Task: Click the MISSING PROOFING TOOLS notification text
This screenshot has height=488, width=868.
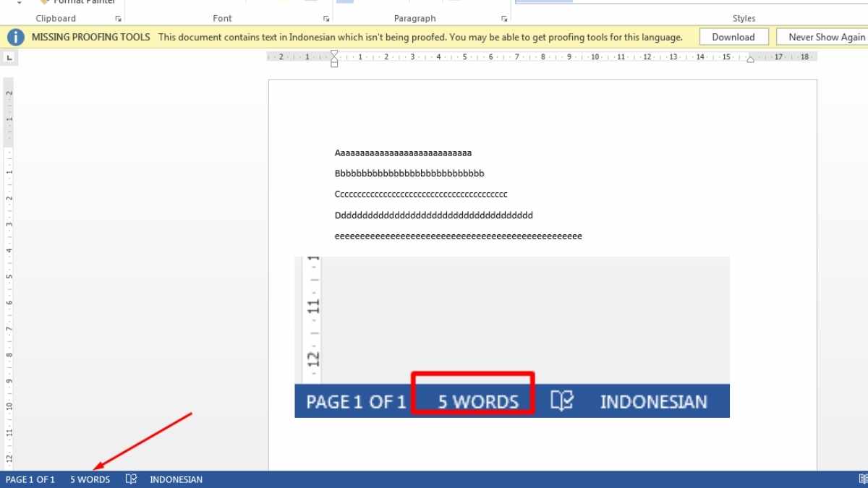Action: click(90, 36)
